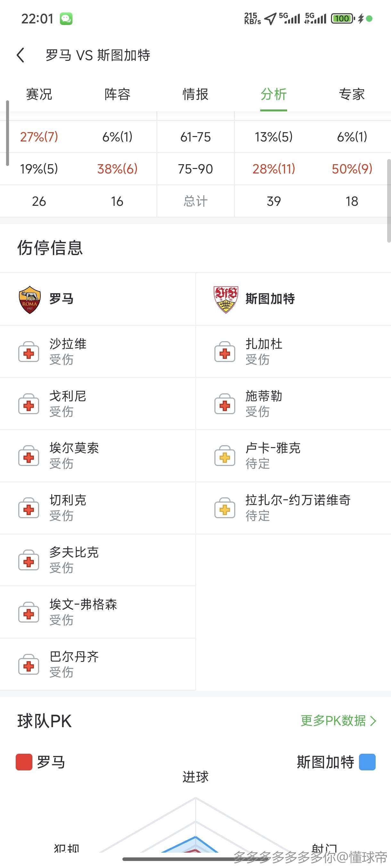Image resolution: width=391 pixels, height=868 pixels.
Task: Select injured player 埃文-弗格森
Action: click(83, 605)
